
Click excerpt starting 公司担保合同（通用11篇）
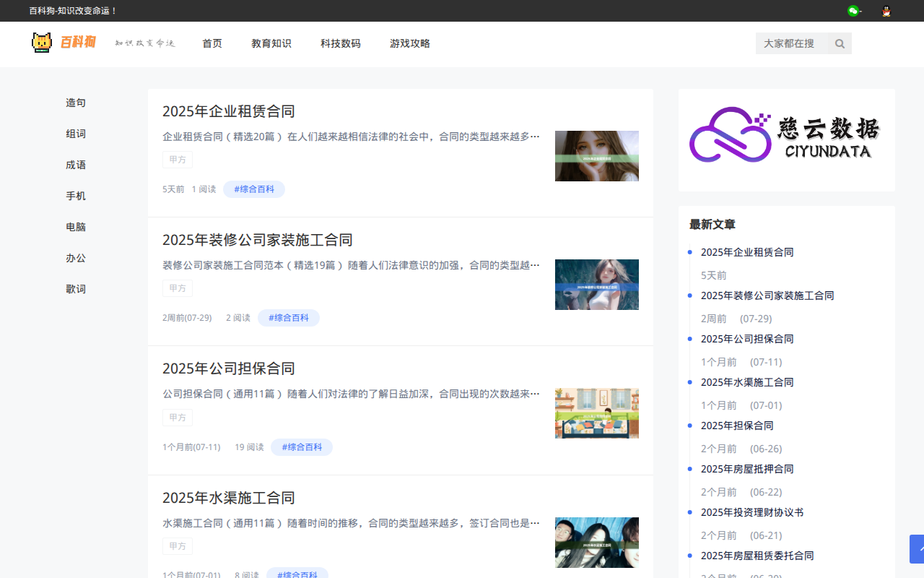click(352, 394)
